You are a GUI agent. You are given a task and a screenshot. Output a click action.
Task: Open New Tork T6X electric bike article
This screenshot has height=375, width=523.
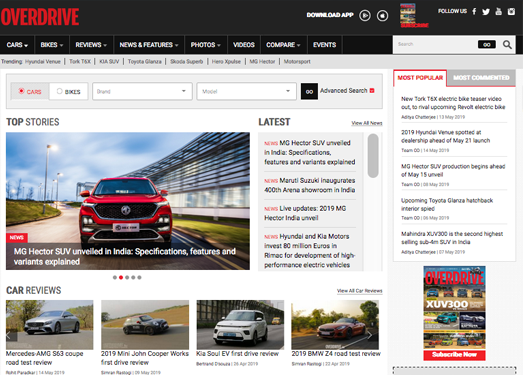[453, 103]
